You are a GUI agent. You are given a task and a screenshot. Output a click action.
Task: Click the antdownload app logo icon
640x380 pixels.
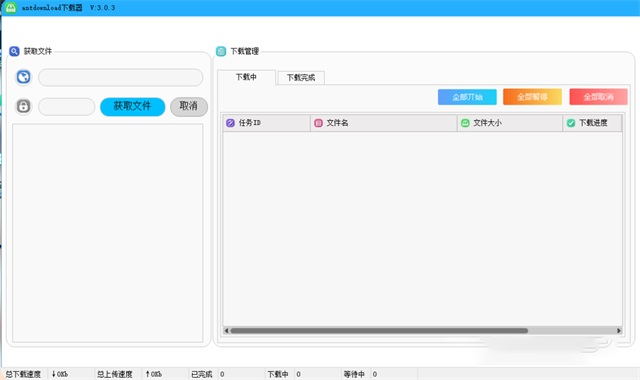11,7
